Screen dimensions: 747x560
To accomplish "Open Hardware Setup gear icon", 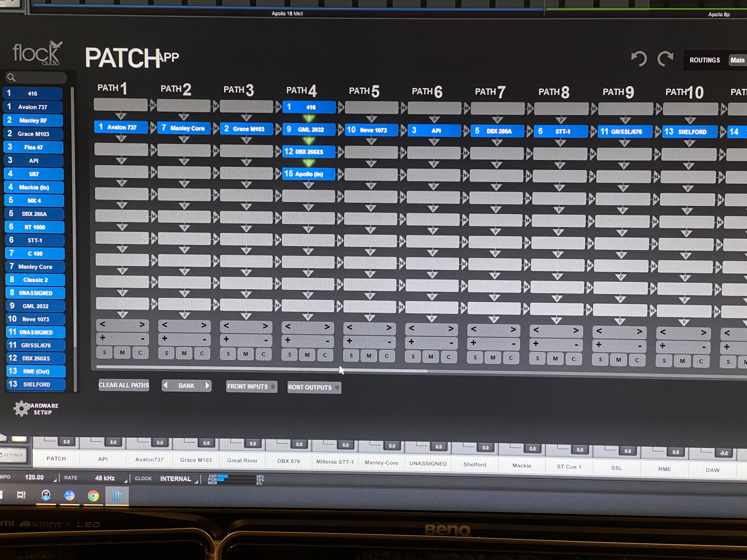I will [x=21, y=409].
